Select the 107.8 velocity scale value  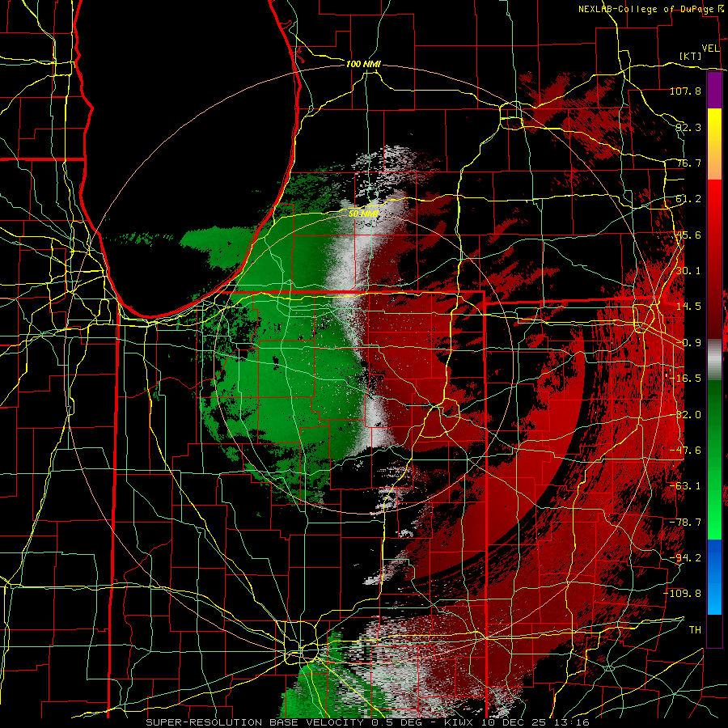685,91
